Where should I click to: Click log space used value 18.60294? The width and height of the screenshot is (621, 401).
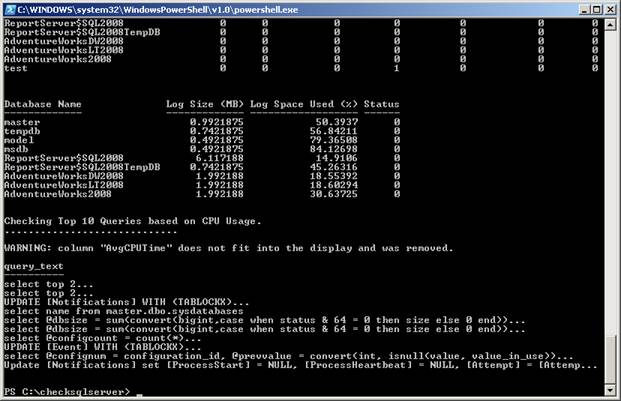pos(333,185)
